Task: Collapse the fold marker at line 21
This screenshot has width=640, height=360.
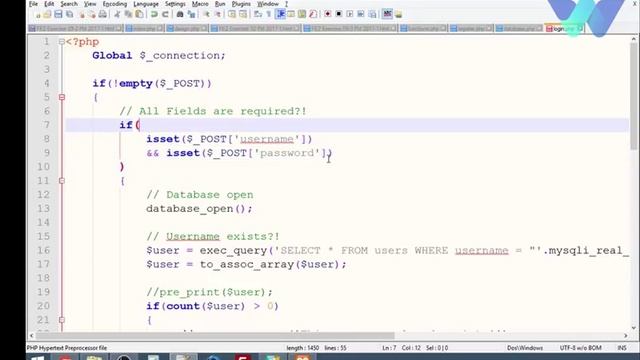Action: point(62,320)
